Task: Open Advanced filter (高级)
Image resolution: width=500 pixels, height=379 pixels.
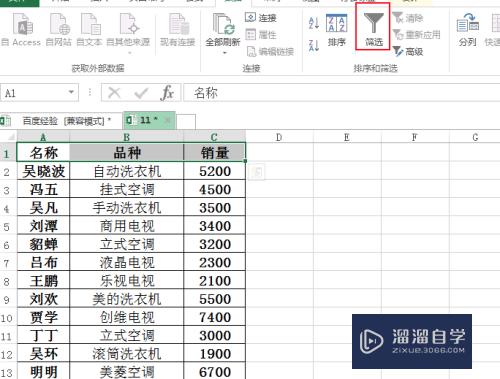Action: click(x=408, y=52)
